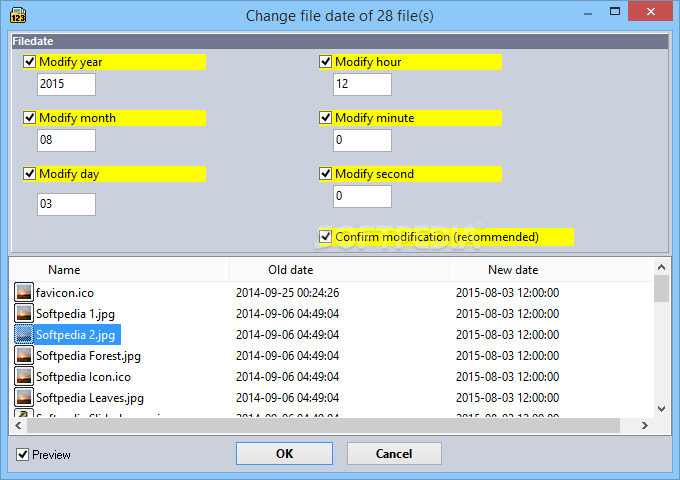Click the vertical scrollbar thumb

click(661, 288)
